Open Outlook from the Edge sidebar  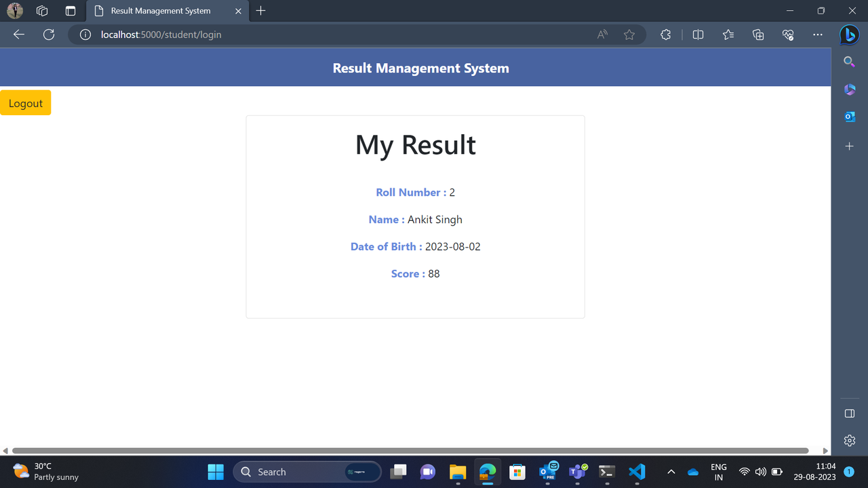[849, 116]
